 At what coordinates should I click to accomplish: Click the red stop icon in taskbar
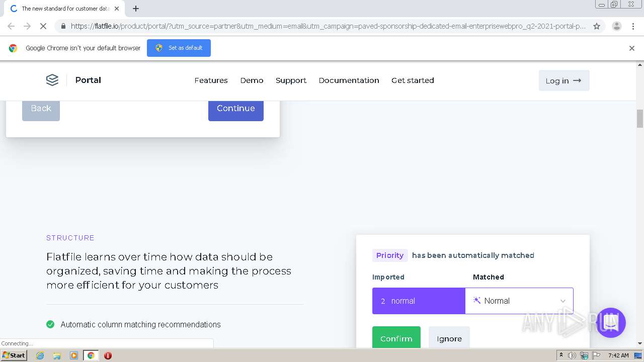coord(108,355)
